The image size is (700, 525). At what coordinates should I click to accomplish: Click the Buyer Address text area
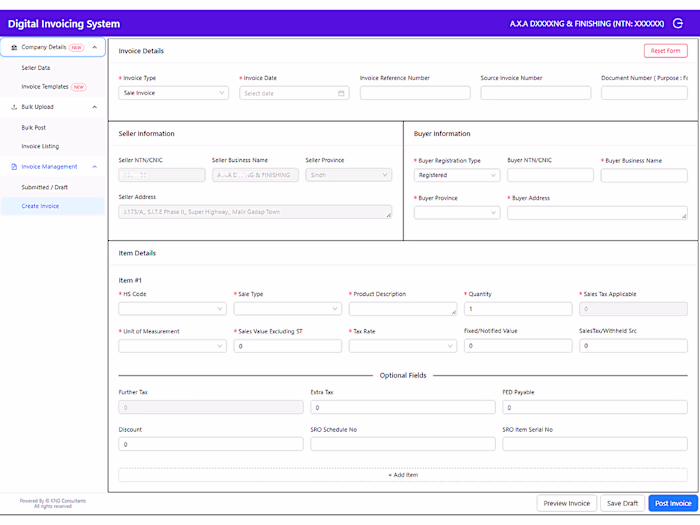tap(597, 212)
